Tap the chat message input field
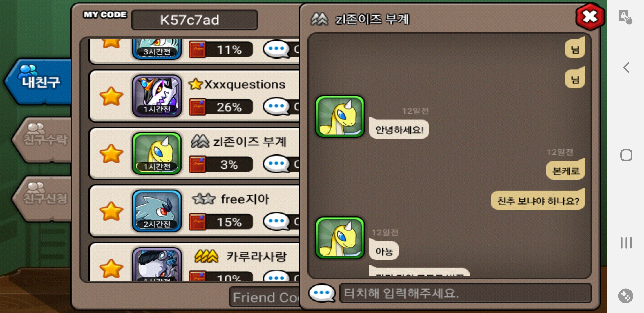Image resolution: width=644 pixels, height=313 pixels. point(466,293)
